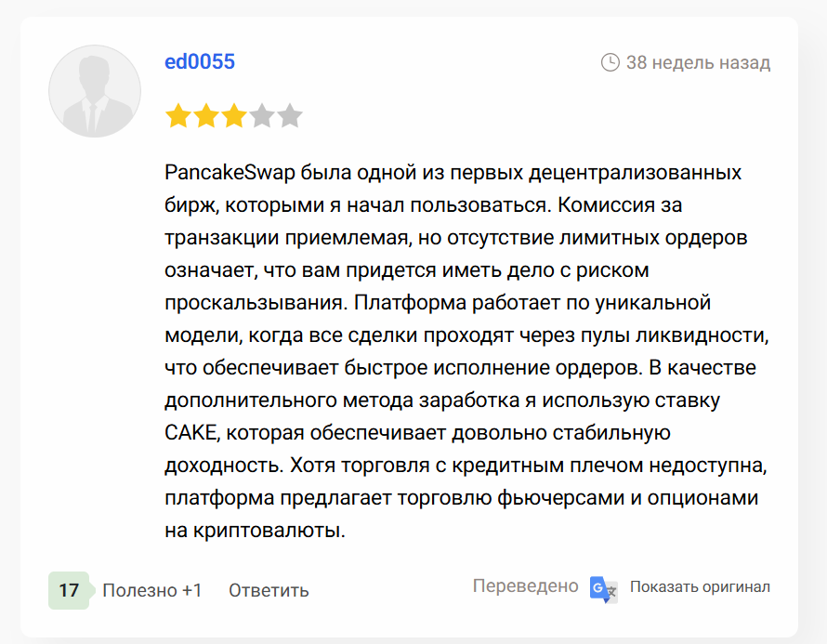Show original text via "Показать оригинал"
The image size is (827, 644).
pyautogui.click(x=700, y=587)
